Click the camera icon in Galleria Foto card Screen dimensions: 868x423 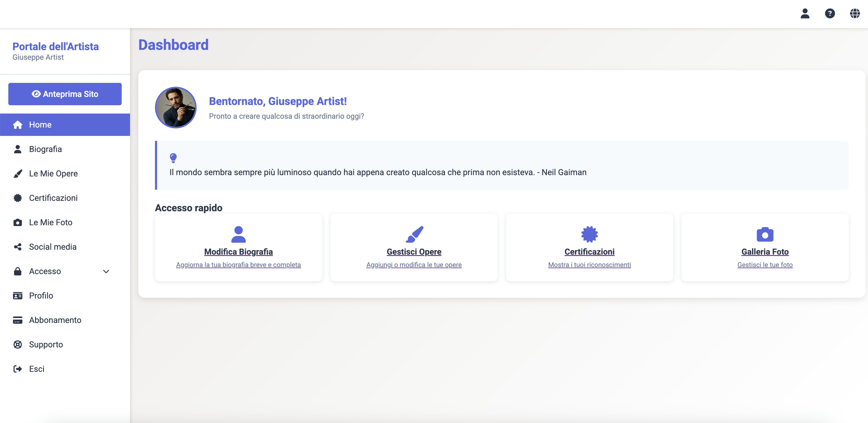click(765, 234)
